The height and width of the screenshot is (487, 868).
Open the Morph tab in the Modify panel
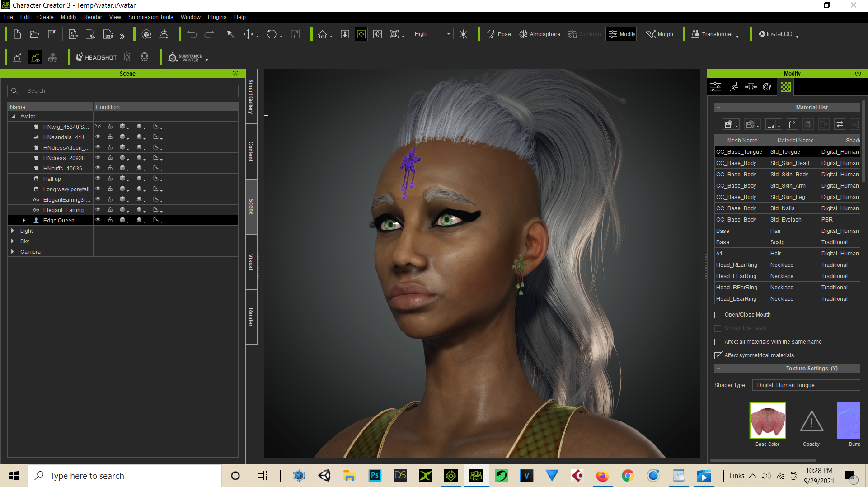click(x=751, y=87)
